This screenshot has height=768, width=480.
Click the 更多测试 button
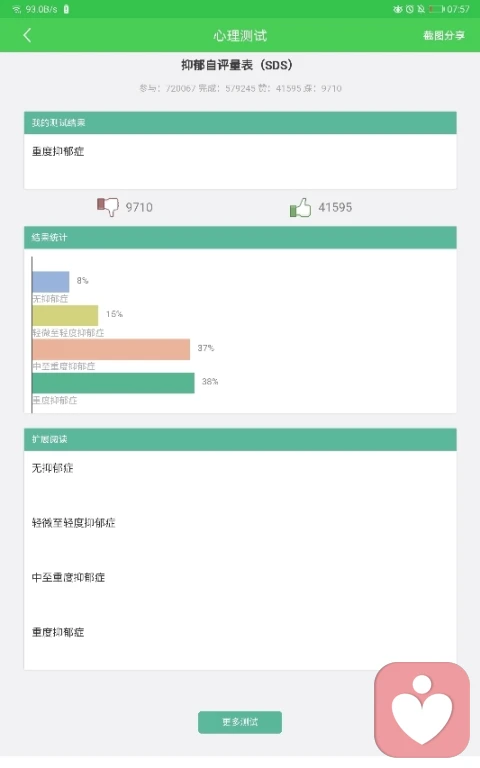coord(240,722)
